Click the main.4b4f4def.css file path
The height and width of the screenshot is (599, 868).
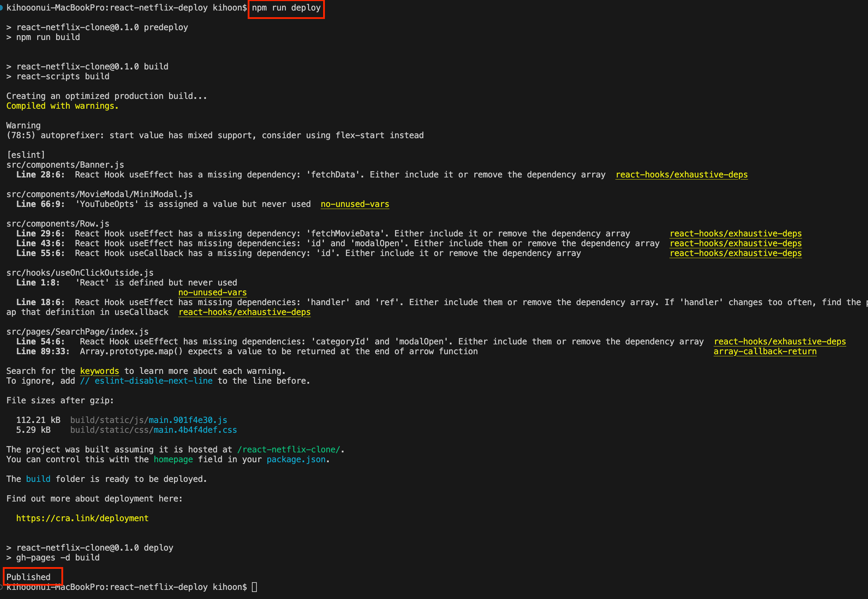[195, 430]
